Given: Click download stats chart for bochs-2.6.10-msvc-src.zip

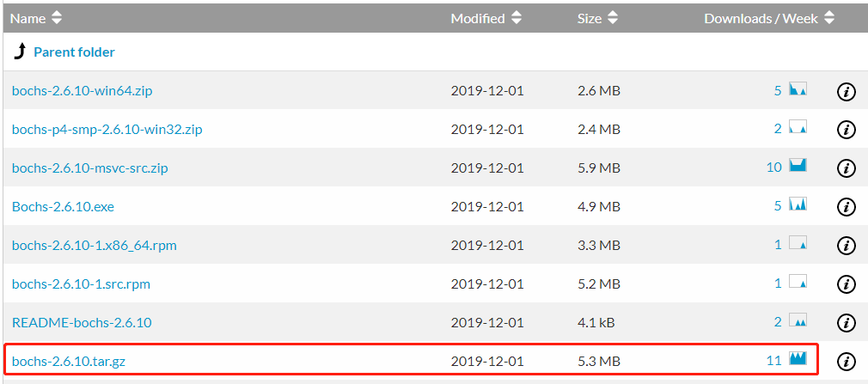Looking at the screenshot, I should coord(798,167).
